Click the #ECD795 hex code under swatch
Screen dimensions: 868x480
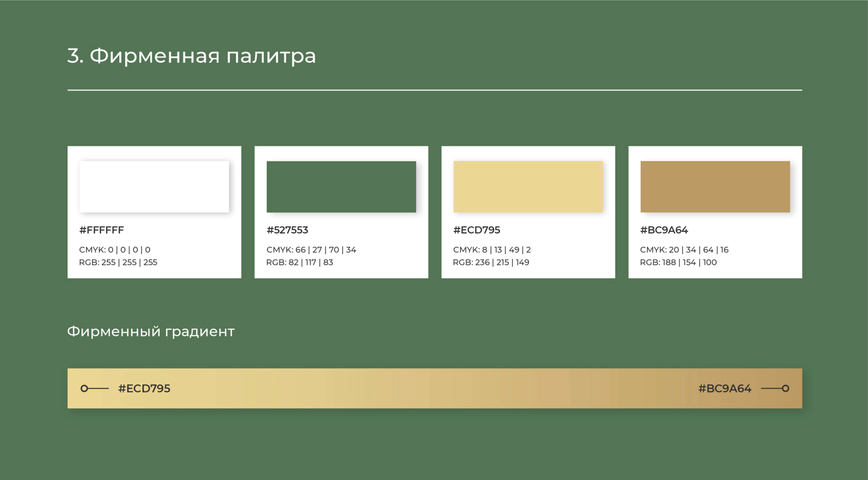click(476, 230)
